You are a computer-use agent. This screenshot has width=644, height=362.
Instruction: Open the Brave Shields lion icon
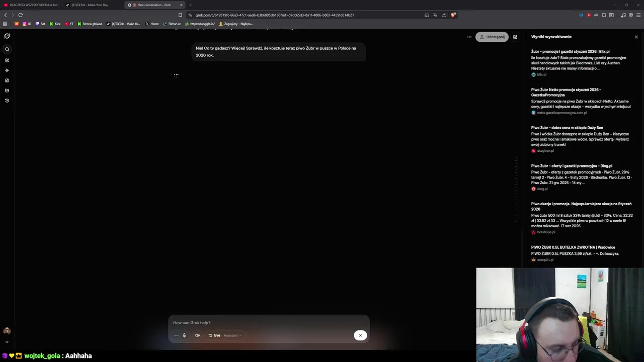(453, 15)
